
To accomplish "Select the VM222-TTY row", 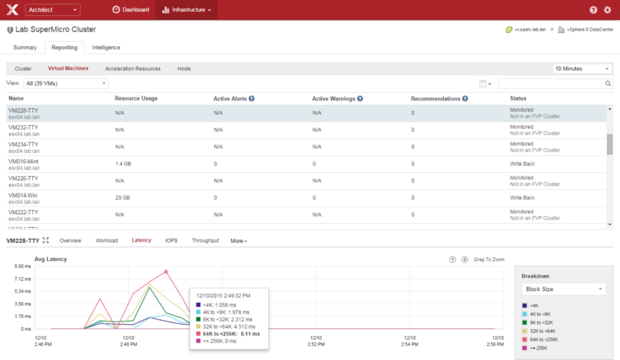I will [x=306, y=215].
